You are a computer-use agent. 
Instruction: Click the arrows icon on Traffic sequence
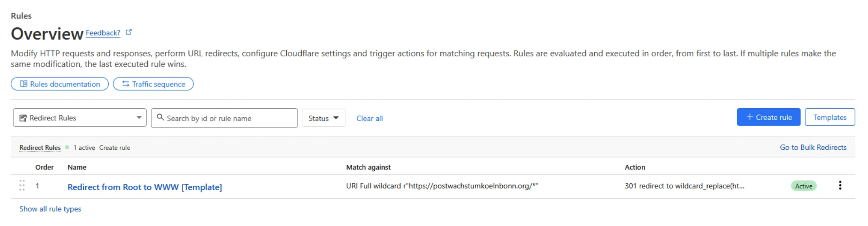pos(126,84)
